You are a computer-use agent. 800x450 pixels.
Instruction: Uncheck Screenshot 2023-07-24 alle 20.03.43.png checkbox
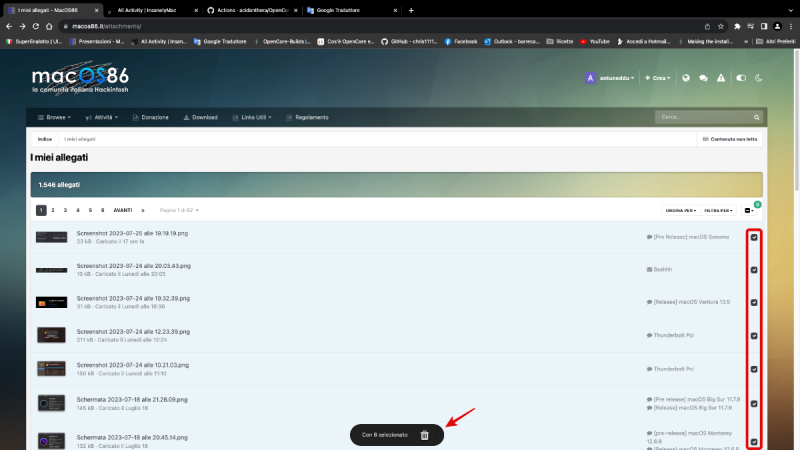click(754, 270)
